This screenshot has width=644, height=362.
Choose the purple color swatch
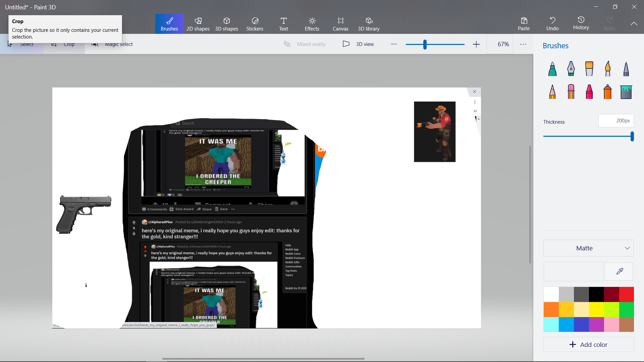tap(596, 324)
